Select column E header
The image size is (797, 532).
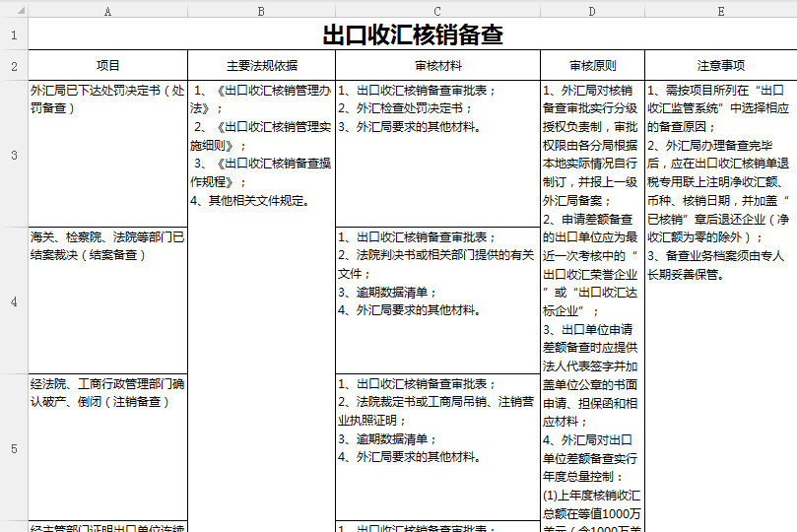click(x=720, y=10)
